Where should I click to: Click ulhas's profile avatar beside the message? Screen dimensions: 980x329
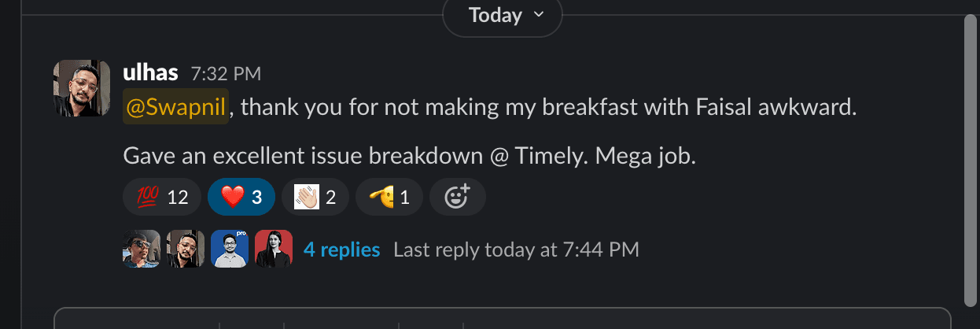tap(82, 88)
